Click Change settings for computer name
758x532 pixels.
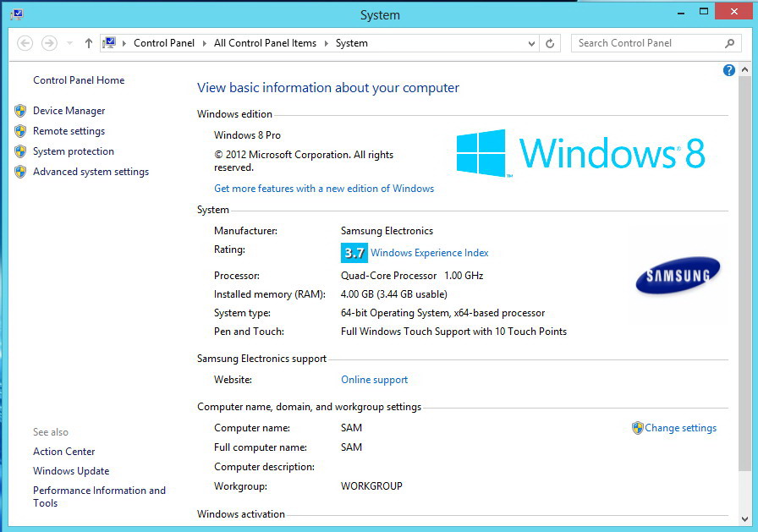click(x=680, y=428)
